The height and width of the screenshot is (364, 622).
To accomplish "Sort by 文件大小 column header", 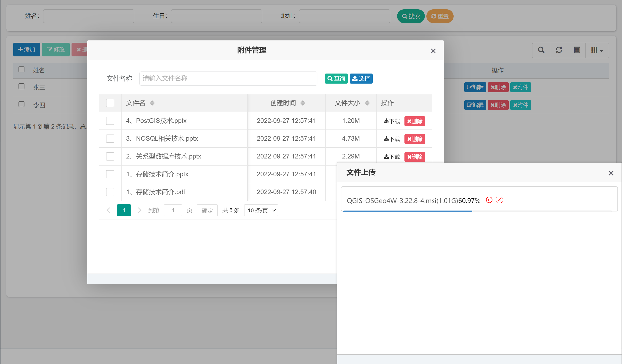I will 367,103.
